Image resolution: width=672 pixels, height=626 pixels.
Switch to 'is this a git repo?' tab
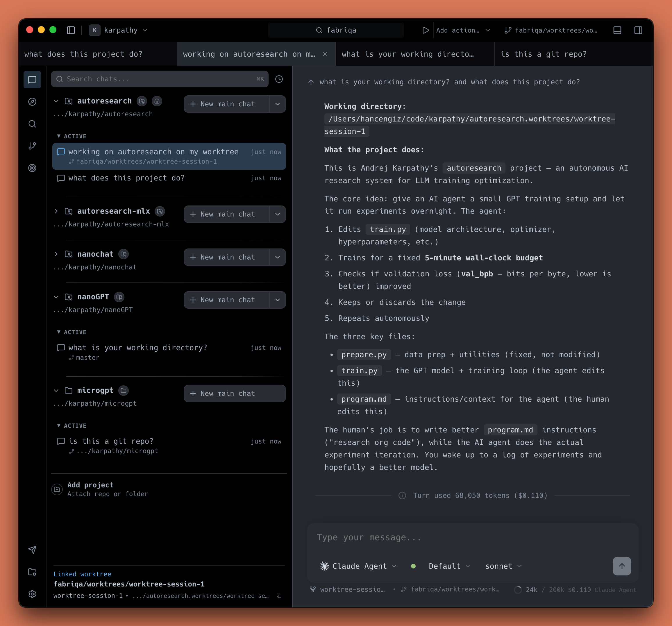pyautogui.click(x=544, y=54)
